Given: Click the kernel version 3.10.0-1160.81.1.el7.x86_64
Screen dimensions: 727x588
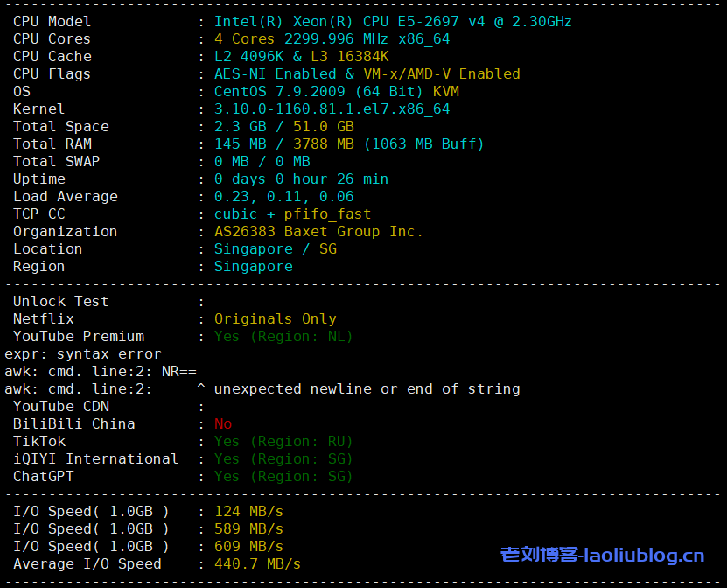Looking at the screenshot, I should point(332,108).
